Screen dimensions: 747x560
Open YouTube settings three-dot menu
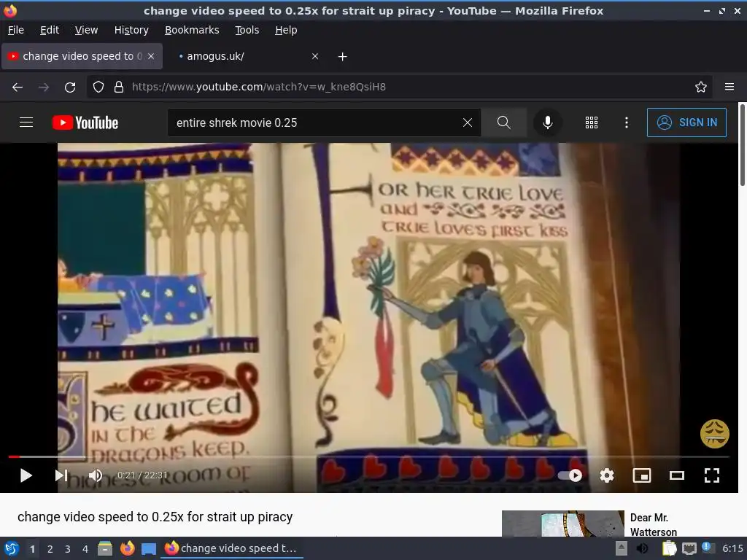coord(627,122)
